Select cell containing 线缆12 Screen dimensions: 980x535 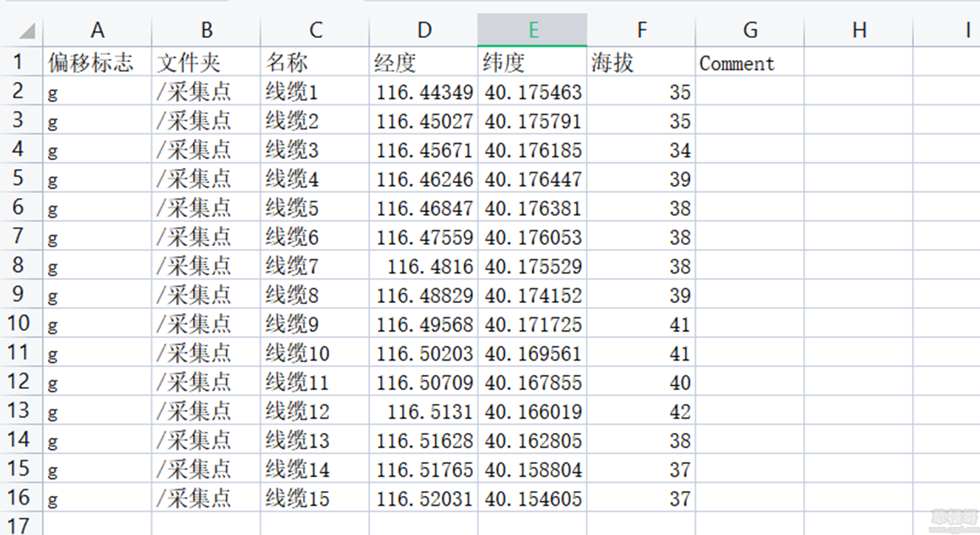(x=315, y=410)
